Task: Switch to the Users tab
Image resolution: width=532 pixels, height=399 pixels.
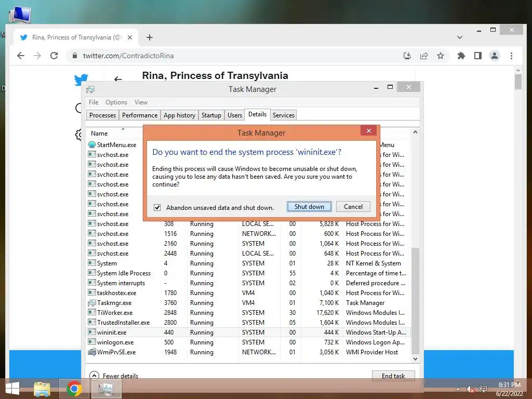Action: 234,115
